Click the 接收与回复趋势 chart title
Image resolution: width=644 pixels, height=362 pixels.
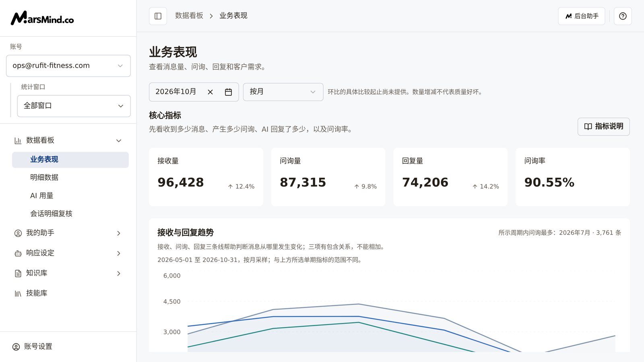tap(186, 232)
